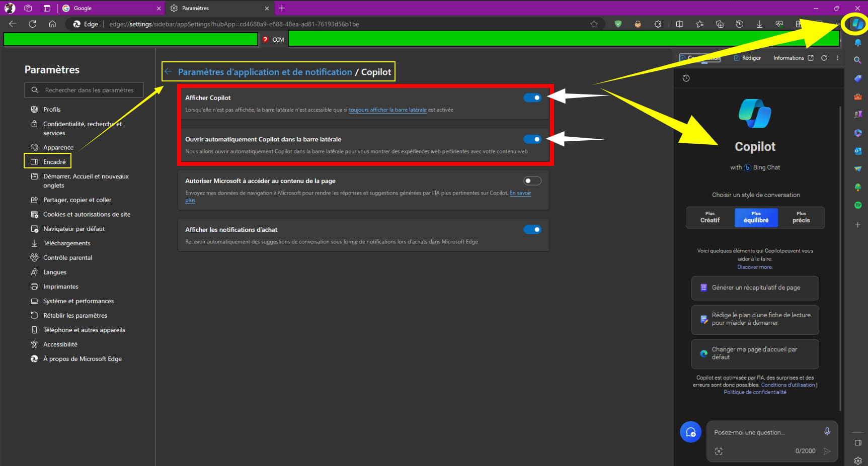Click the microphone in Copilot input
The image size is (868, 466).
click(827, 431)
